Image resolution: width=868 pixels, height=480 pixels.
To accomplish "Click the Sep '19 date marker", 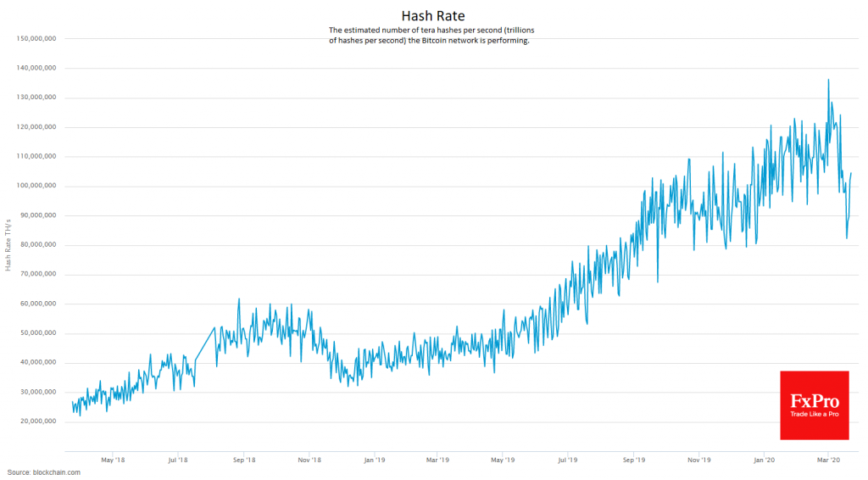I will tap(634, 460).
